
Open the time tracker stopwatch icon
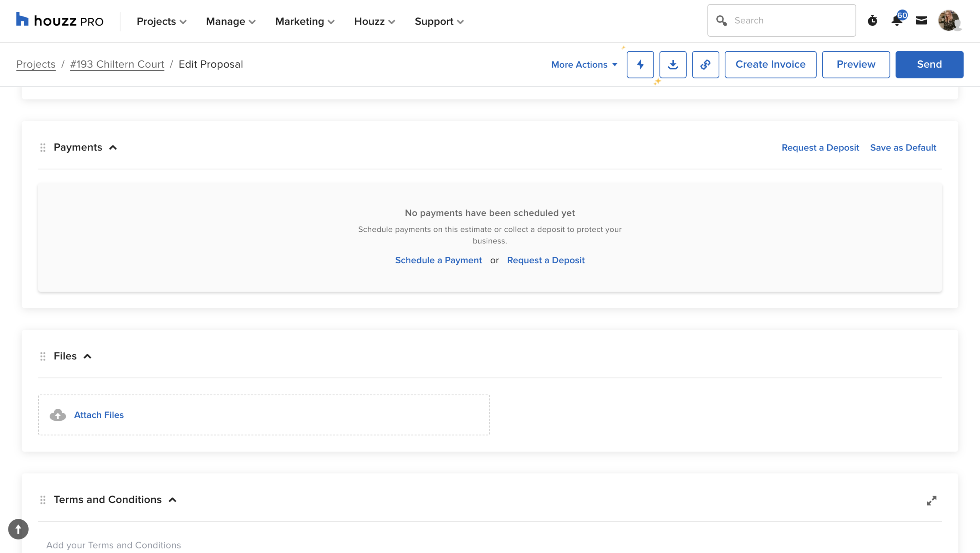(x=872, y=21)
